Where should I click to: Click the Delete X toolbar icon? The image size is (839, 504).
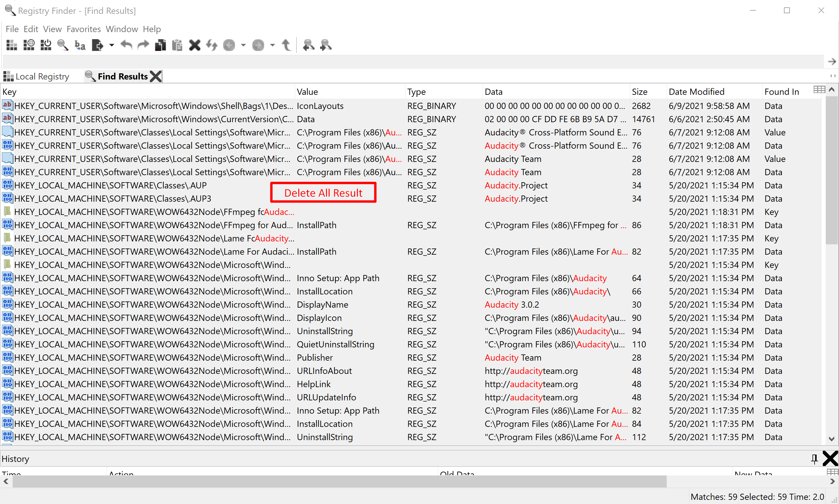(195, 45)
